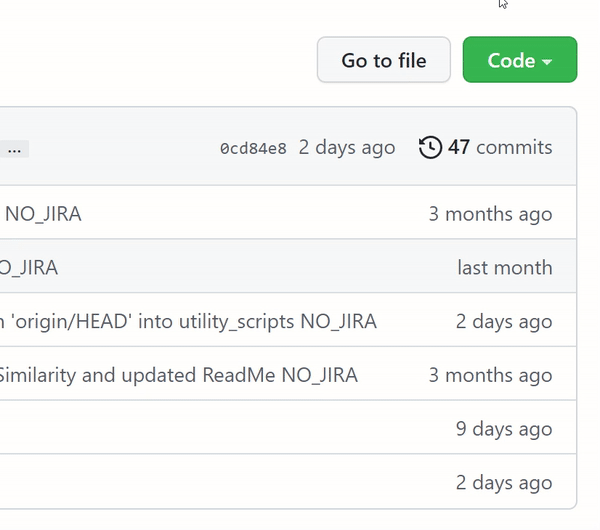Click the commit history clock icon
The width and height of the screenshot is (600, 530).
pyautogui.click(x=430, y=148)
